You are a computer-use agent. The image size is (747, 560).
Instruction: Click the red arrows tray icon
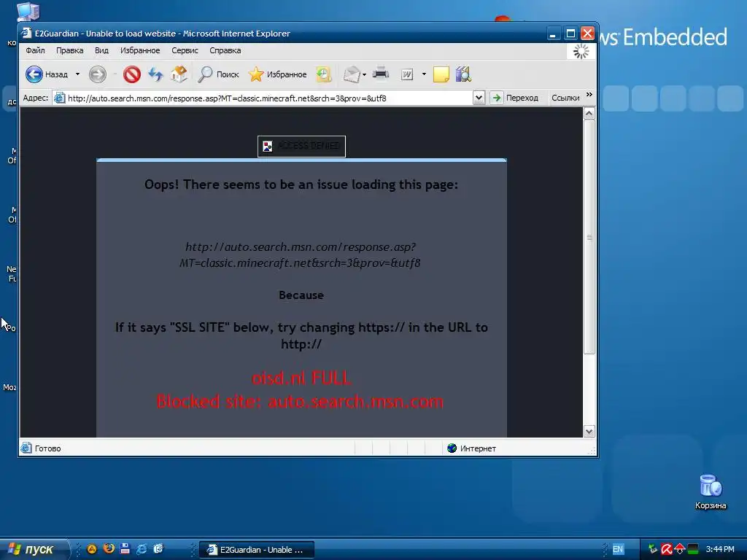tap(680, 549)
